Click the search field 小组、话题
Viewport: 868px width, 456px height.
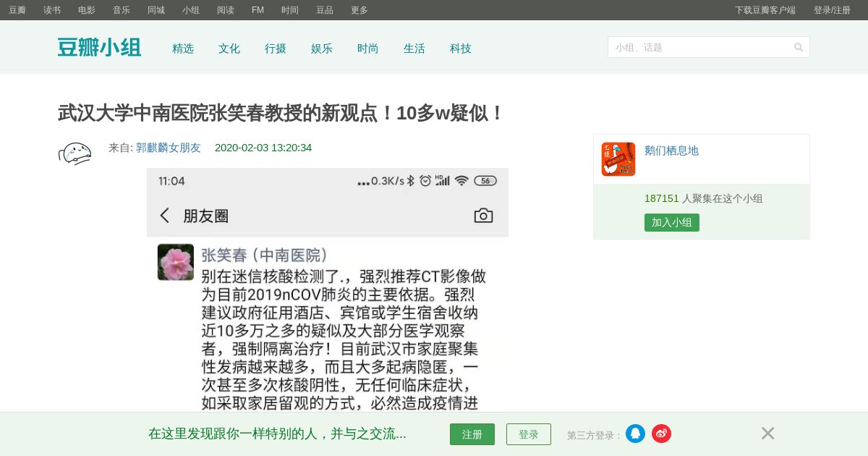709,47
